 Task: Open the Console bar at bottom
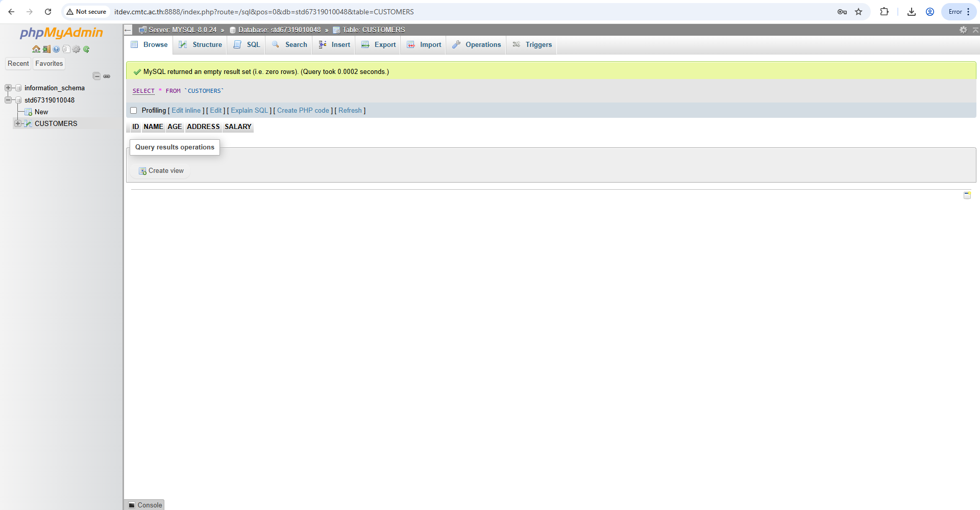(145, 505)
